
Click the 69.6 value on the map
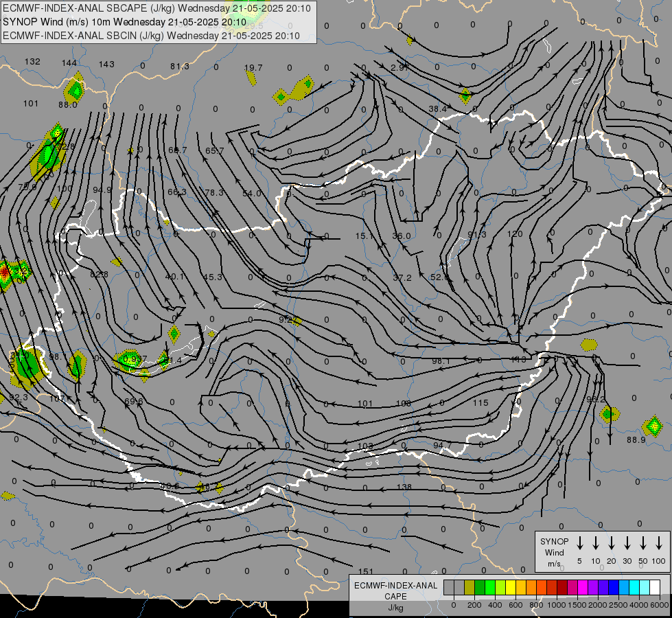coord(134,402)
